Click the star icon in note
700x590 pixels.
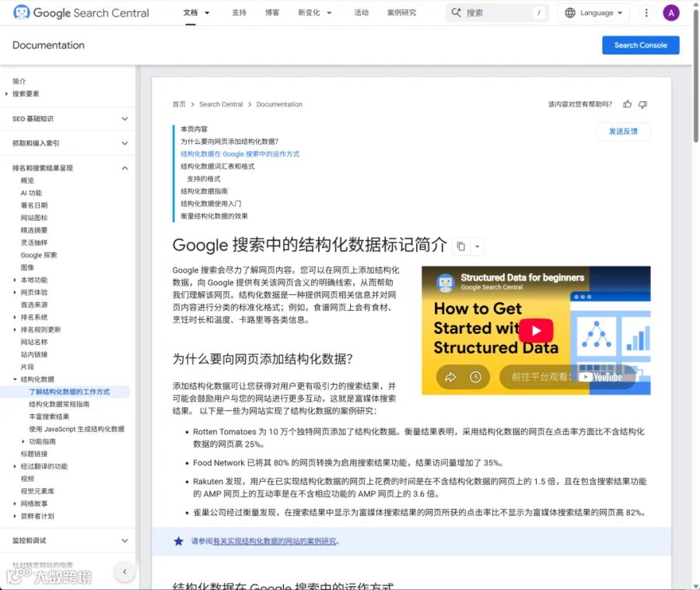(179, 541)
